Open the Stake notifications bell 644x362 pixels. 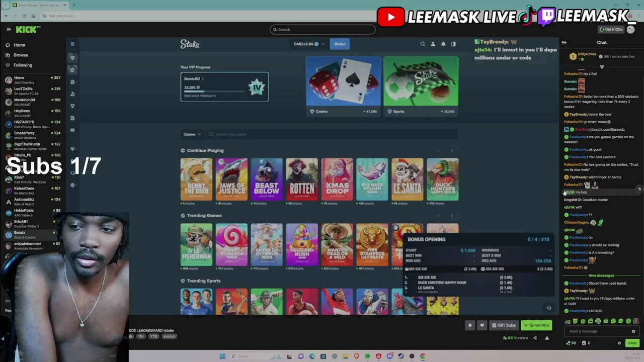pos(443,44)
